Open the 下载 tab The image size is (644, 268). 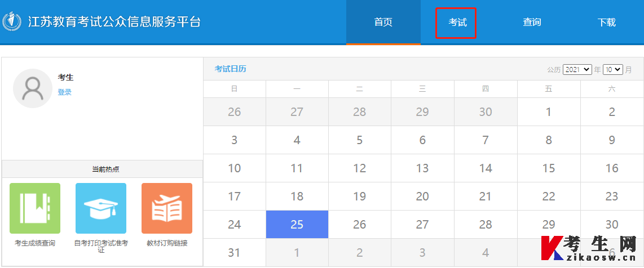click(606, 22)
